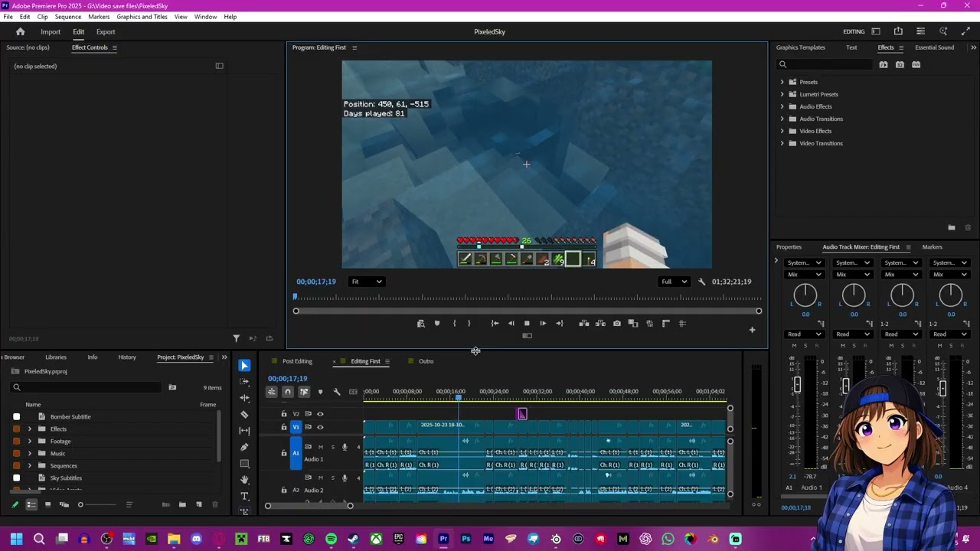The height and width of the screenshot is (551, 980).
Task: Enable voice-over record on Audio 1
Action: coord(345,447)
